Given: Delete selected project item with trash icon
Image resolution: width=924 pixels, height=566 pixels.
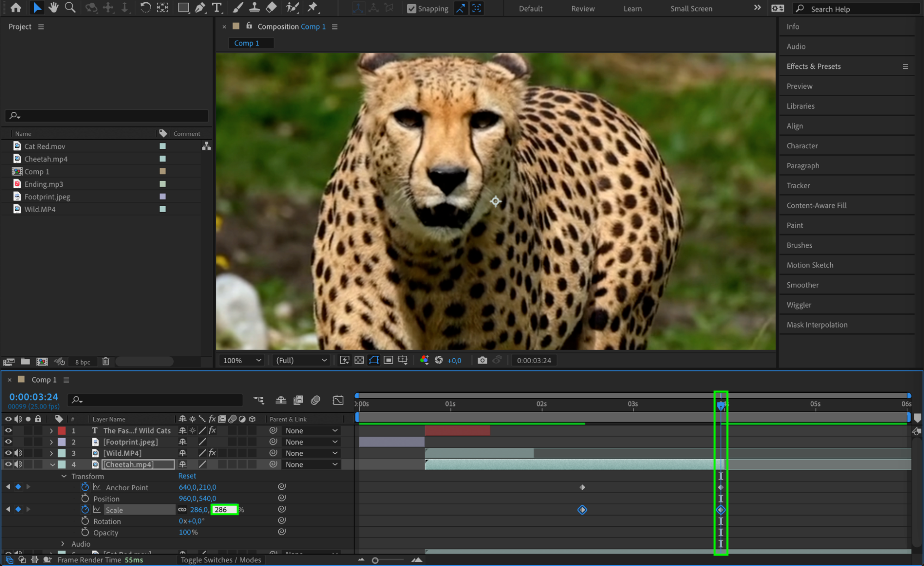Looking at the screenshot, I should tap(105, 362).
